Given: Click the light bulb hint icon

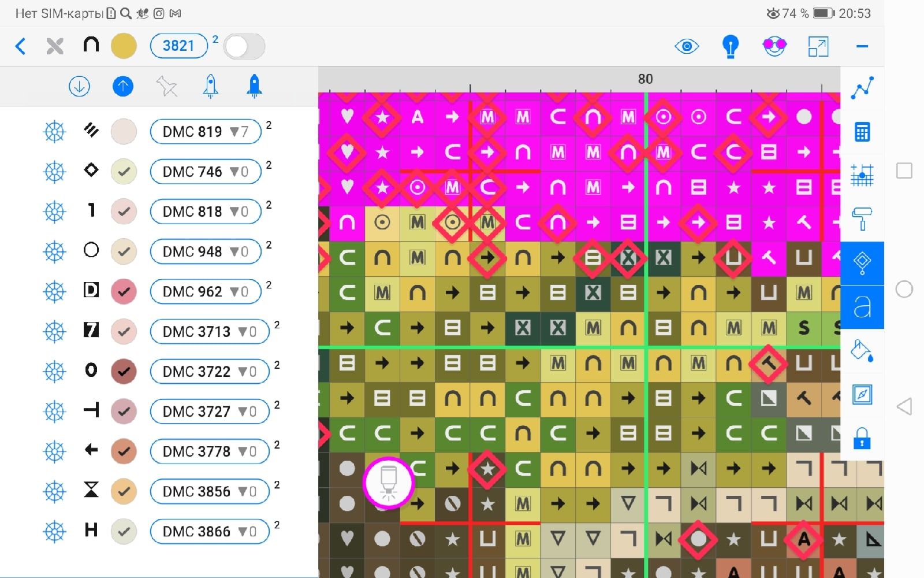Looking at the screenshot, I should point(731,46).
